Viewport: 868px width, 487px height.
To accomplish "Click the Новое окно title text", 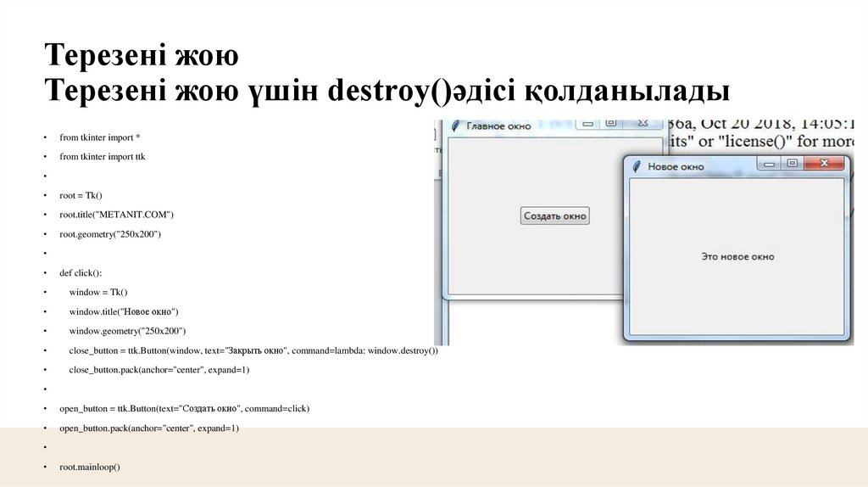I will (676, 167).
